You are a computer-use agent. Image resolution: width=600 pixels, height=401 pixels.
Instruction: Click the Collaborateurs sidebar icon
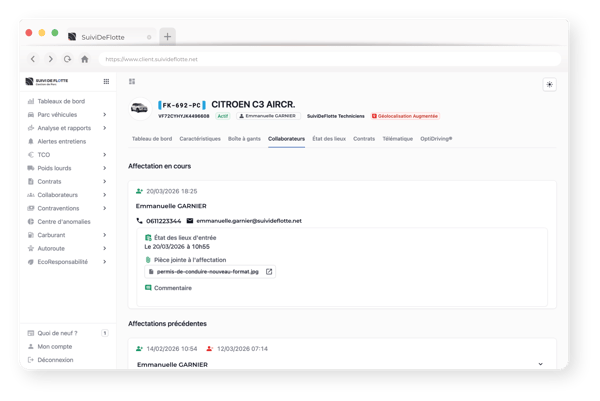tap(31, 195)
